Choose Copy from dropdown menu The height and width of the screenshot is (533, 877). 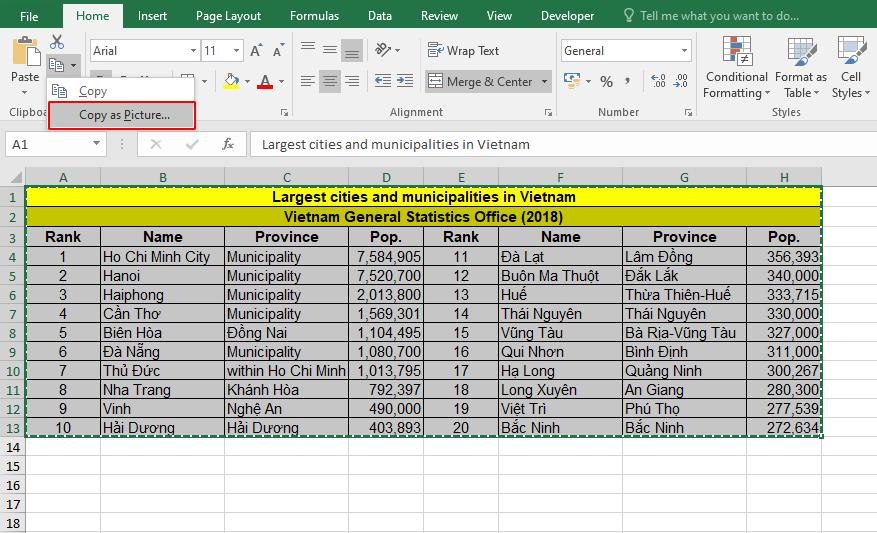coord(122,91)
